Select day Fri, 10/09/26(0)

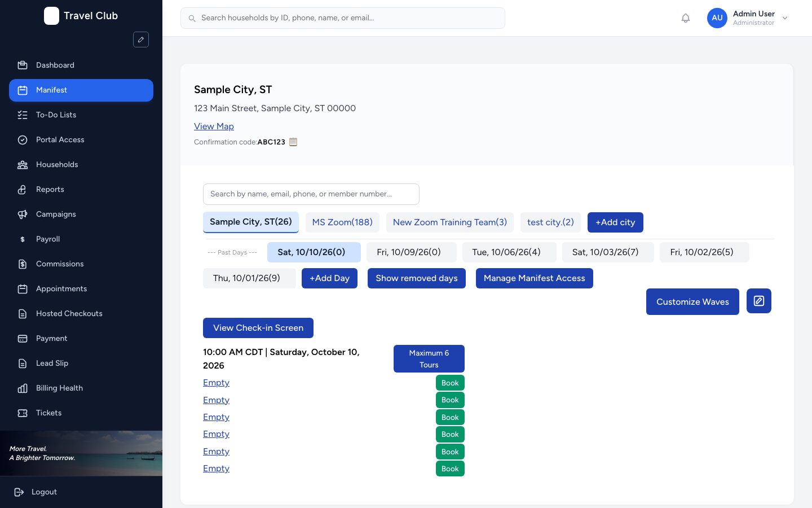(412, 252)
